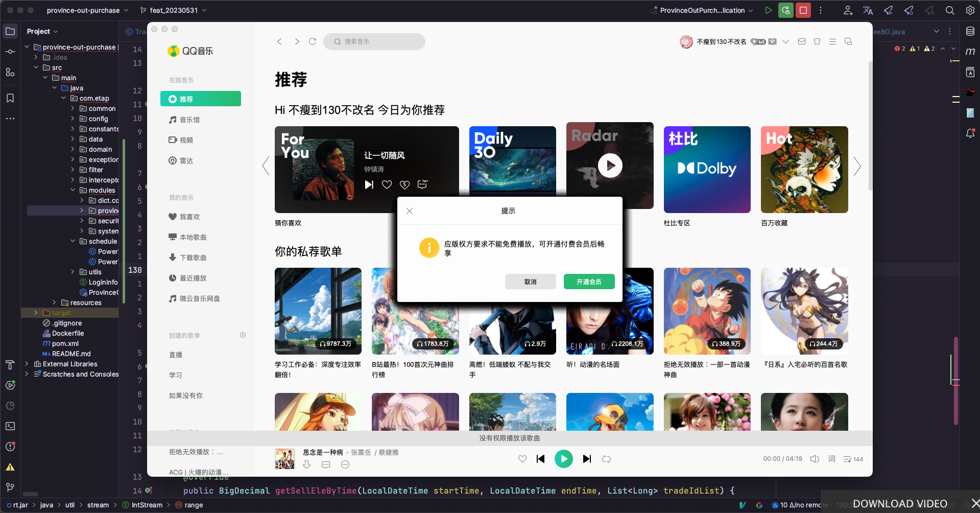
Task: Skip to the previous track in the player bar
Action: pyautogui.click(x=541, y=459)
